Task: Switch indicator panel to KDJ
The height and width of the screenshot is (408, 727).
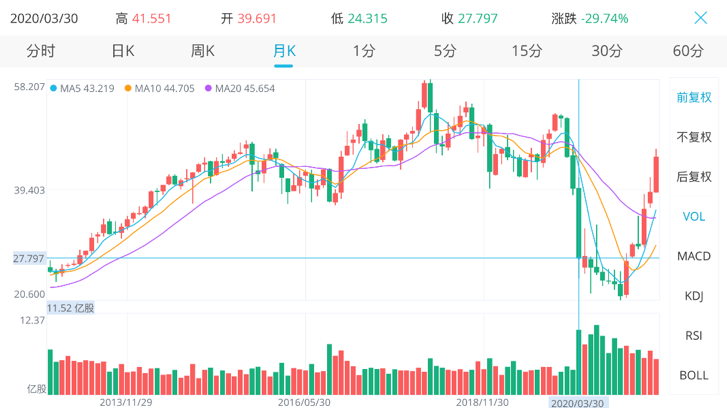Action: (693, 296)
